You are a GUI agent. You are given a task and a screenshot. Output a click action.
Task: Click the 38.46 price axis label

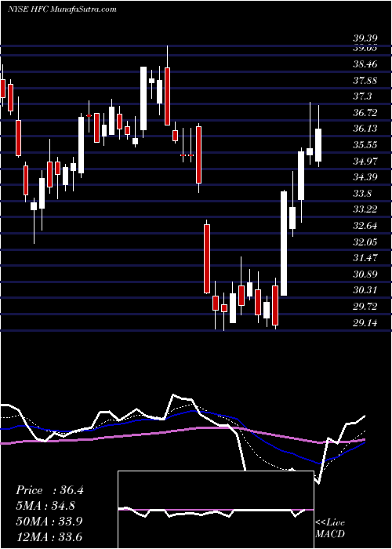[365, 64]
